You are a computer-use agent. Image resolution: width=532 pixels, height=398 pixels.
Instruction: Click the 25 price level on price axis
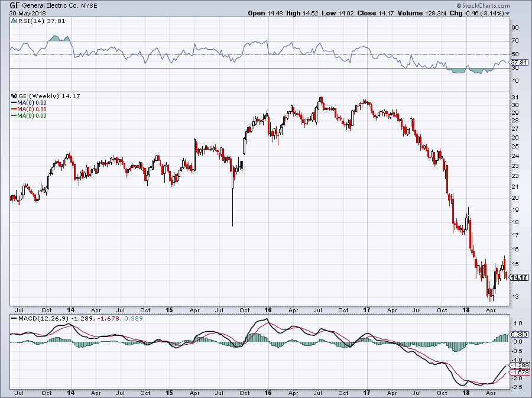coord(515,147)
